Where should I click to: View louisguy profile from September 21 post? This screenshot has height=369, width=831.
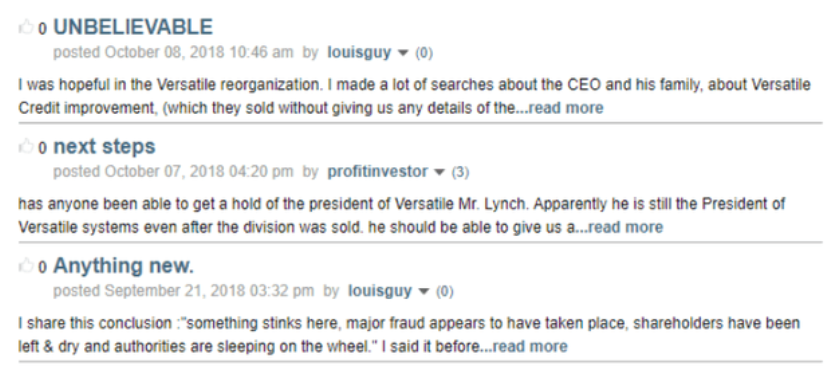tap(379, 291)
